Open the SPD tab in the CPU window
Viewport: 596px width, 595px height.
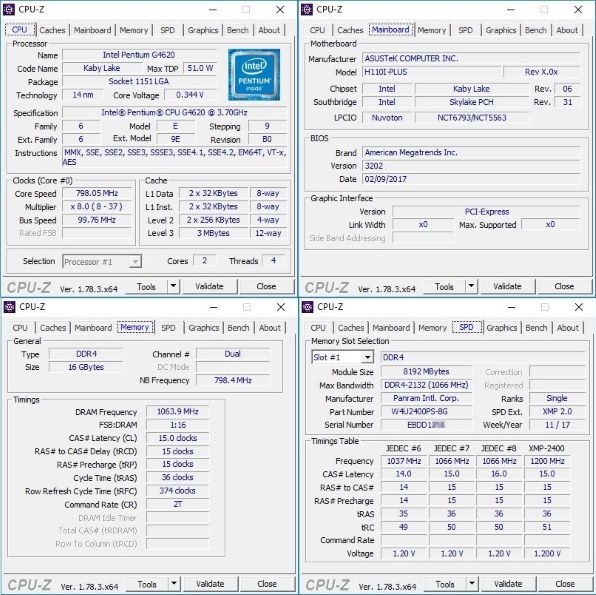[x=168, y=30]
